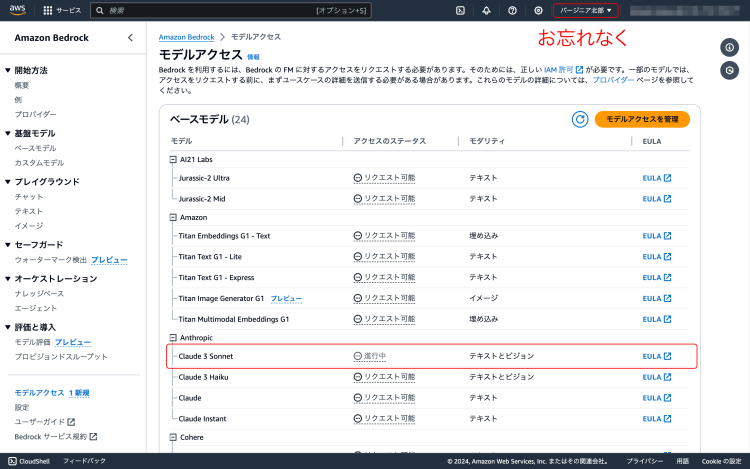This screenshot has height=469, width=750.
Task: Open EULA for Titan Text G1 - Lite
Action: point(657,257)
